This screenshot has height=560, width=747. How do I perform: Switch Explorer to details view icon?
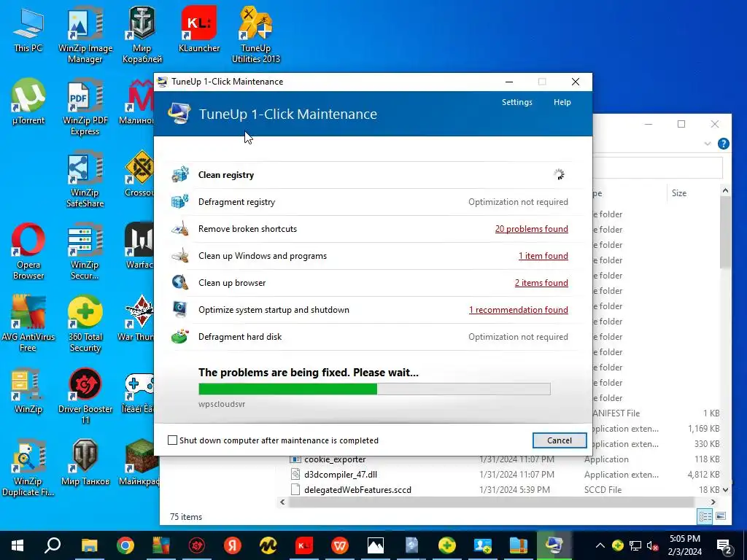tap(705, 516)
